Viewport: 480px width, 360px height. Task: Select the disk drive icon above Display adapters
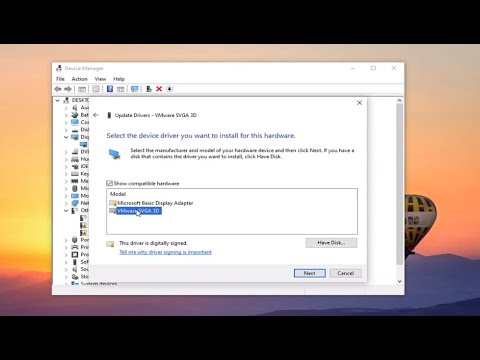coord(75,130)
